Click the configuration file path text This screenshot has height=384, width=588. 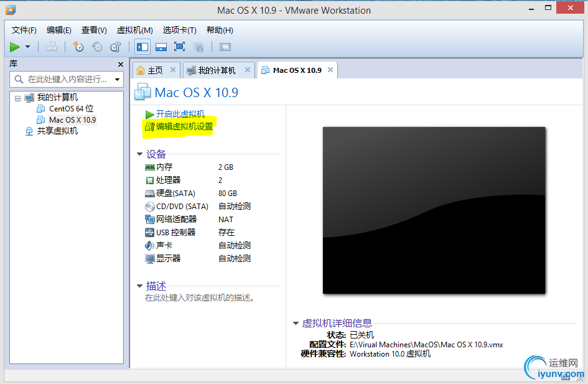[426, 345]
